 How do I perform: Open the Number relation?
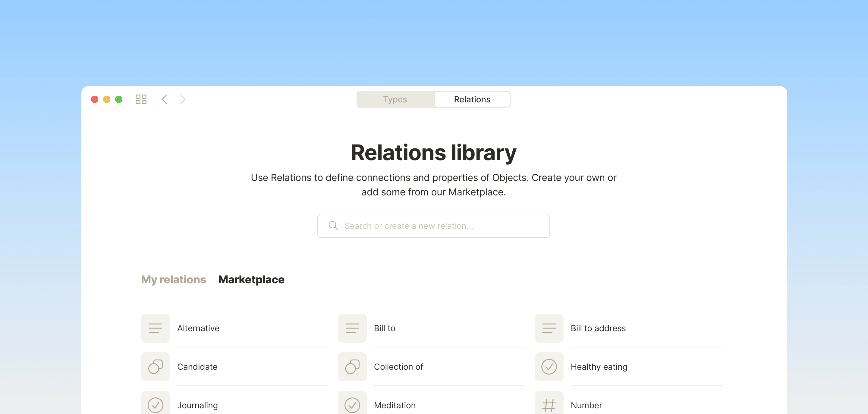pos(628,403)
